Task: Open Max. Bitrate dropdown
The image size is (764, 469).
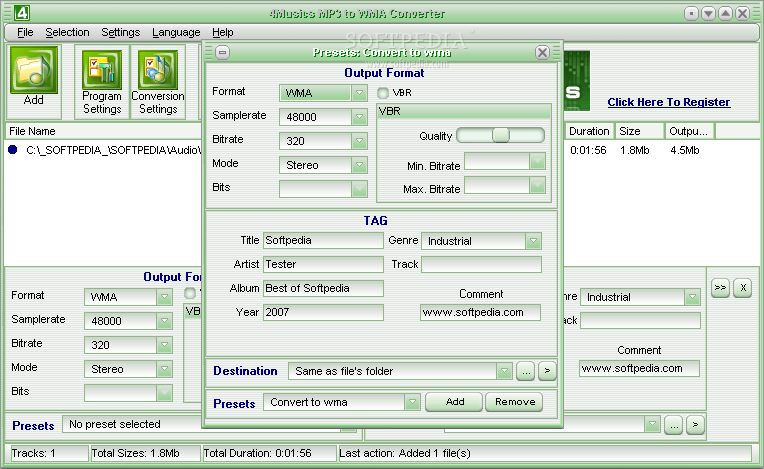Action: pyautogui.click(x=537, y=185)
